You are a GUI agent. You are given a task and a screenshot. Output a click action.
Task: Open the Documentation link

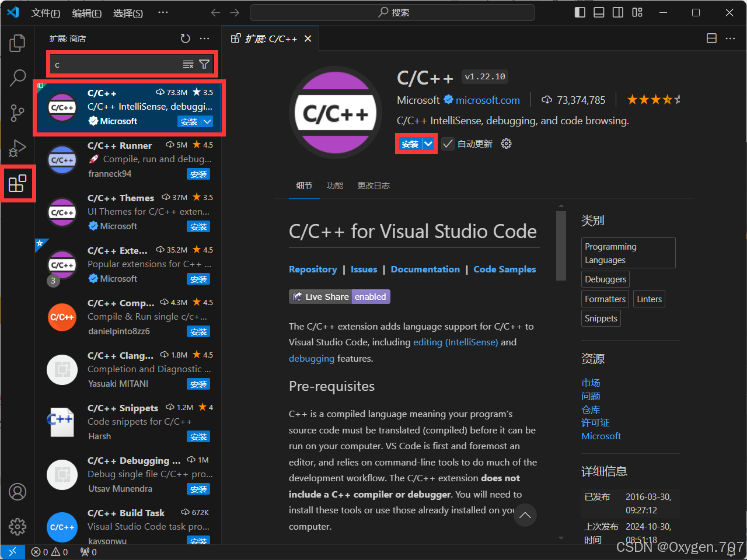point(425,269)
